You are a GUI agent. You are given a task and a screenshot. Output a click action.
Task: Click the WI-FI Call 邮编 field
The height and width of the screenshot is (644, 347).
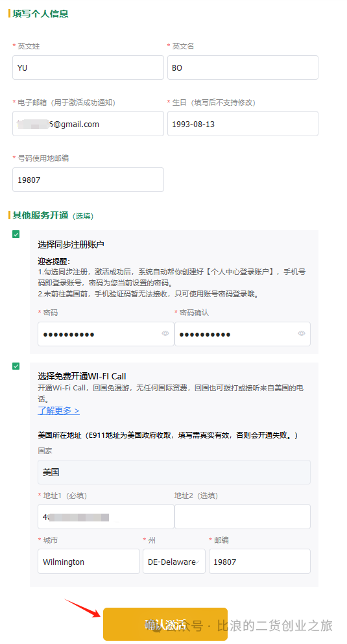point(259,562)
